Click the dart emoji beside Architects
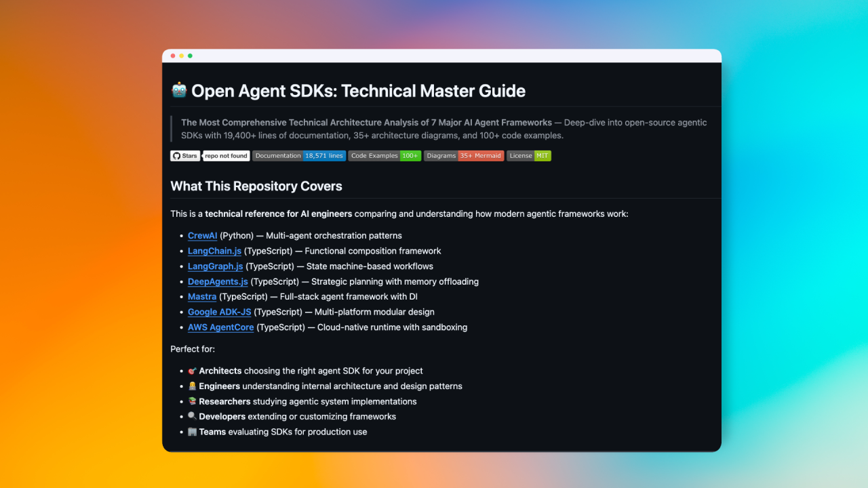Screen dimensions: 868x488 (x=193, y=371)
